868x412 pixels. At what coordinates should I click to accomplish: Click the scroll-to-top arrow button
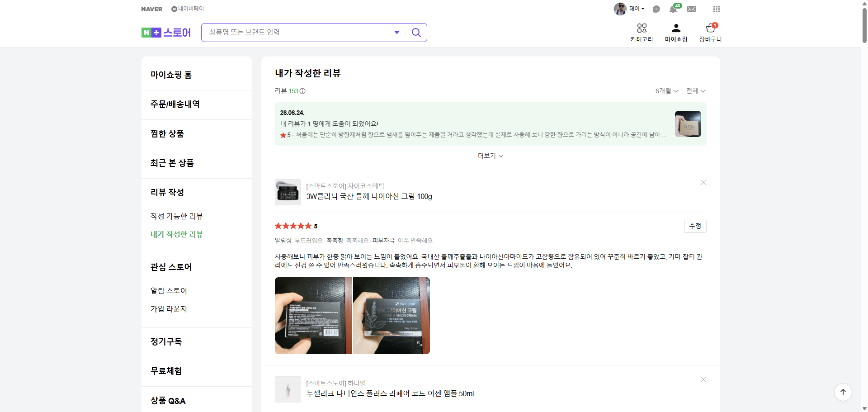point(843,392)
